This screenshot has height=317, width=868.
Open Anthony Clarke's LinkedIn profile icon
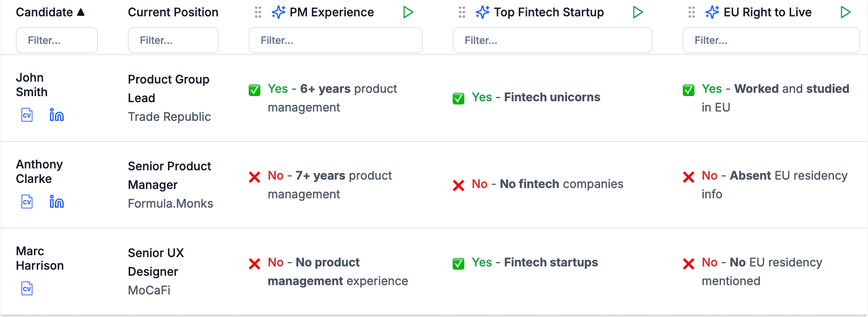57,202
